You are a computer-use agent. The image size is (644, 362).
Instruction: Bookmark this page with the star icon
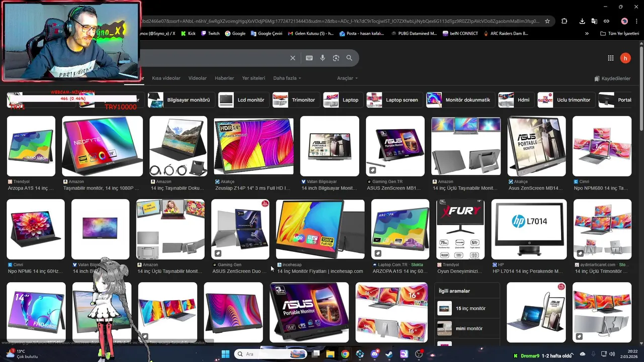(x=547, y=21)
